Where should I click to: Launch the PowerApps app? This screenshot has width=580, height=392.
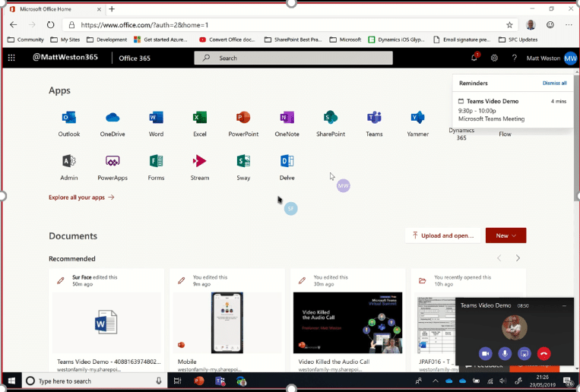(x=113, y=167)
